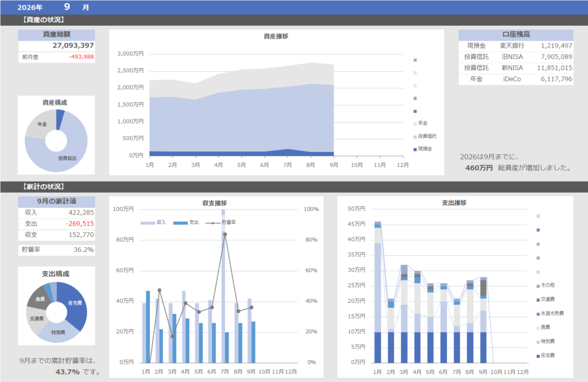This screenshot has width=588, height=382.
Task: Click the tall July 収入 bar in 収支推移
Action: point(223,286)
